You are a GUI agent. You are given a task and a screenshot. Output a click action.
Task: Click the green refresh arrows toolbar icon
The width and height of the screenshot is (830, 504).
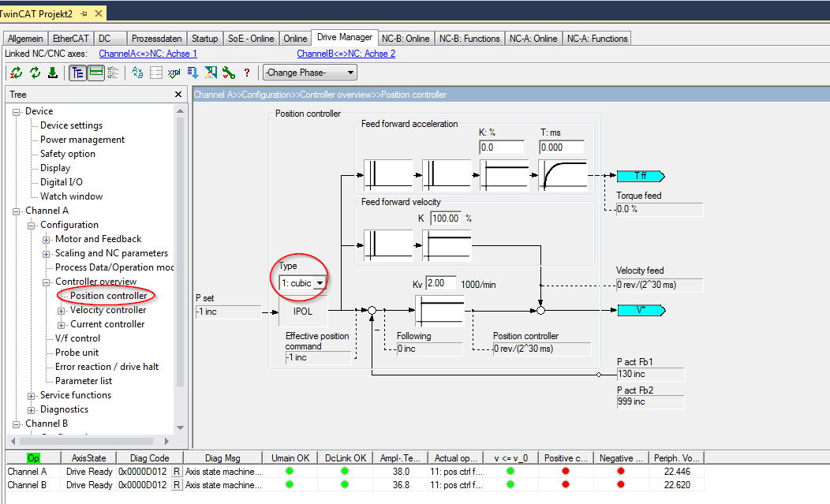coord(35,73)
